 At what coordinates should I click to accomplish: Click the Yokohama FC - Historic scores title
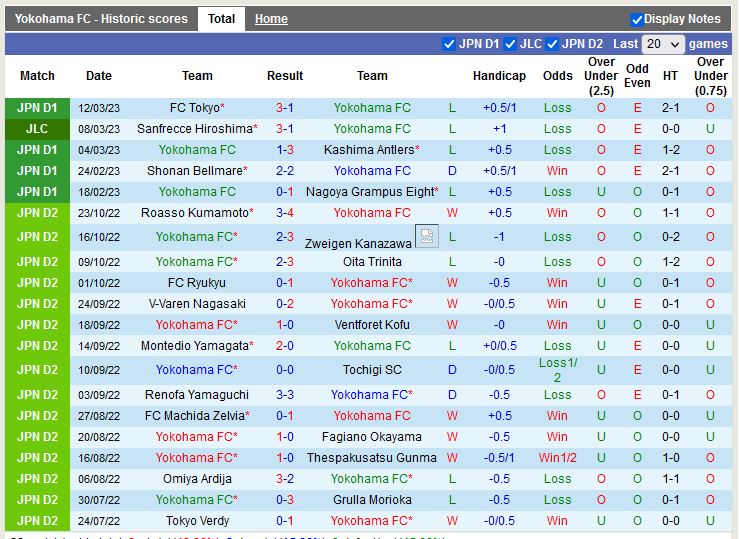[x=101, y=19]
